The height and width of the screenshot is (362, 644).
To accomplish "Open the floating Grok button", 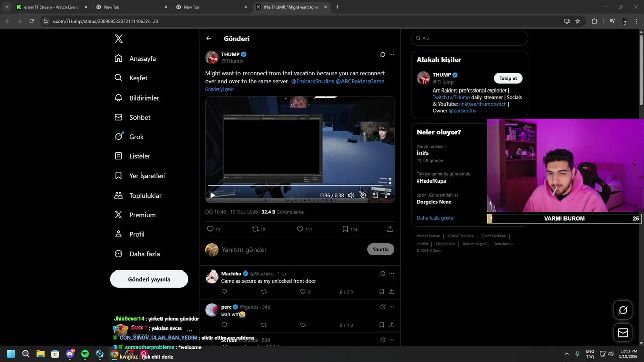I will (x=623, y=310).
